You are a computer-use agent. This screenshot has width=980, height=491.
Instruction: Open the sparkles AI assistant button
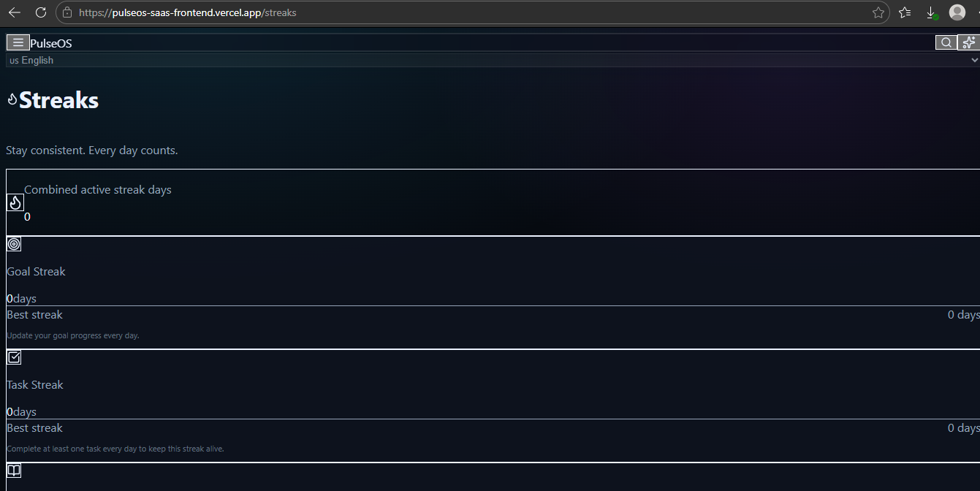(969, 42)
